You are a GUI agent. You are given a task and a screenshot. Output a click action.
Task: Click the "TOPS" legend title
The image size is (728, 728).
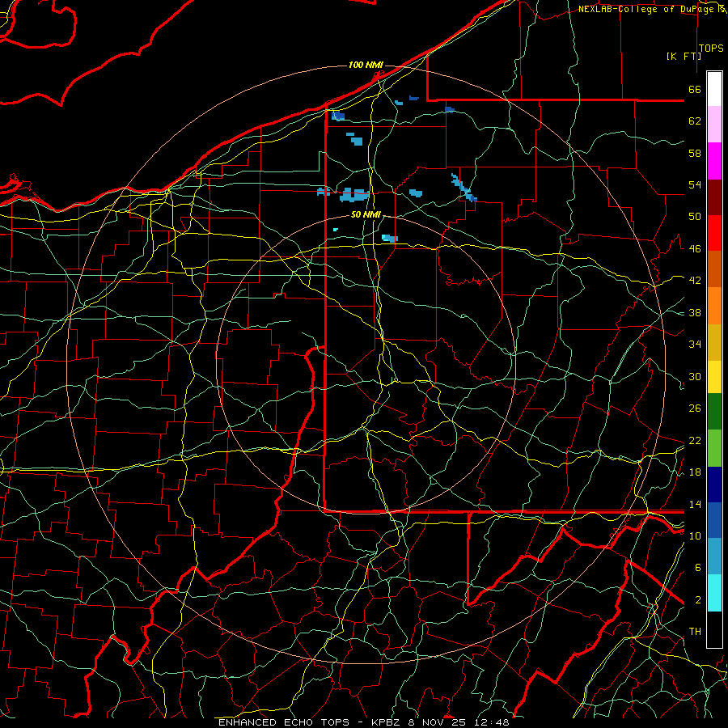click(x=711, y=49)
